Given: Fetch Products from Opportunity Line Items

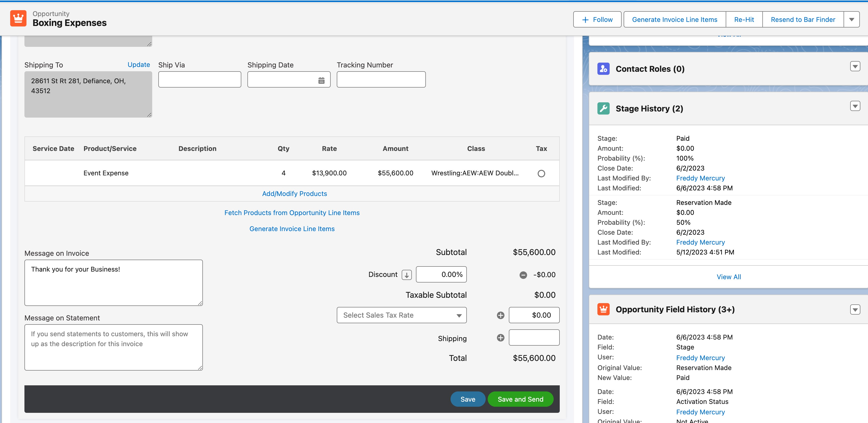Looking at the screenshot, I should point(292,213).
